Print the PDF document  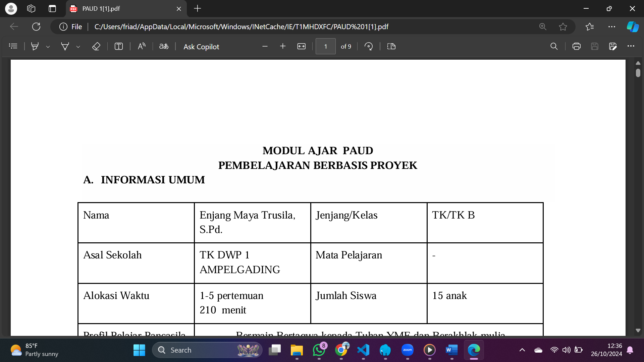[577, 46]
